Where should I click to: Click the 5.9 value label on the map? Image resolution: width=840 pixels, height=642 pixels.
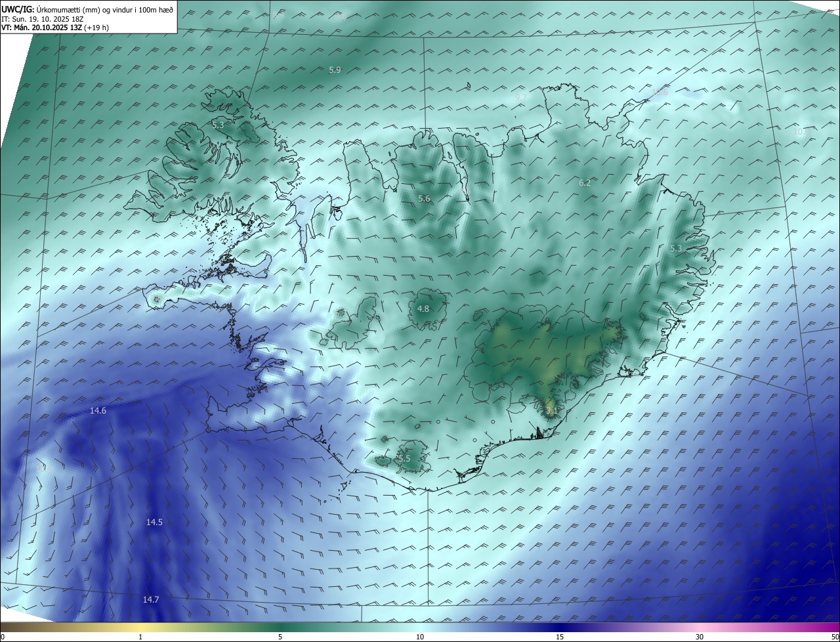[335, 70]
